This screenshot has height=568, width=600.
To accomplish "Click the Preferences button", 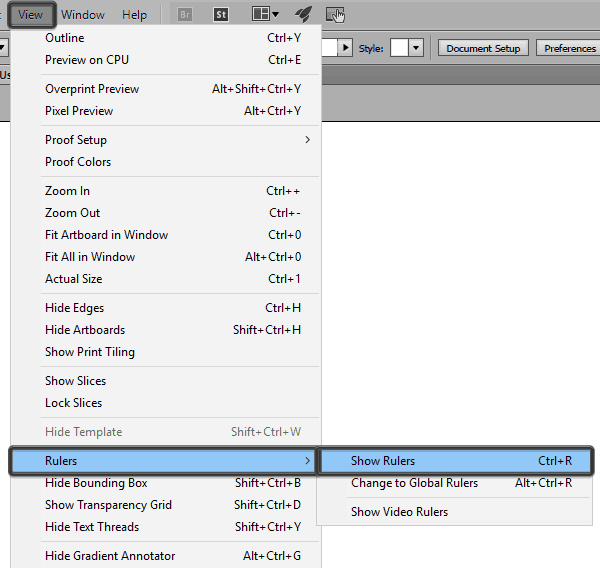I will pyautogui.click(x=568, y=48).
